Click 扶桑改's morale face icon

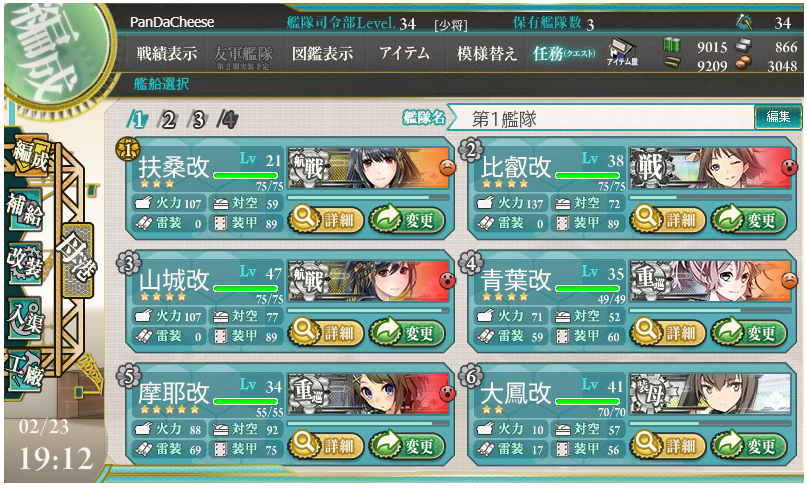(x=447, y=167)
